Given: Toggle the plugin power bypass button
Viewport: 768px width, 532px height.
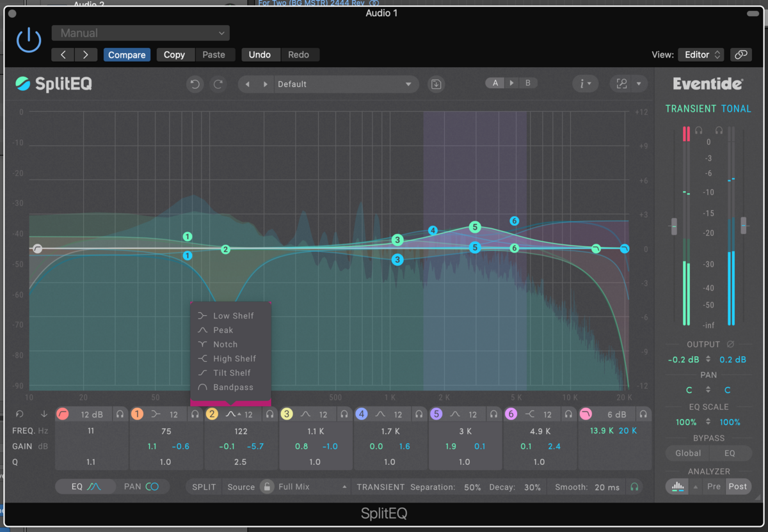Looking at the screenshot, I should (29, 40).
